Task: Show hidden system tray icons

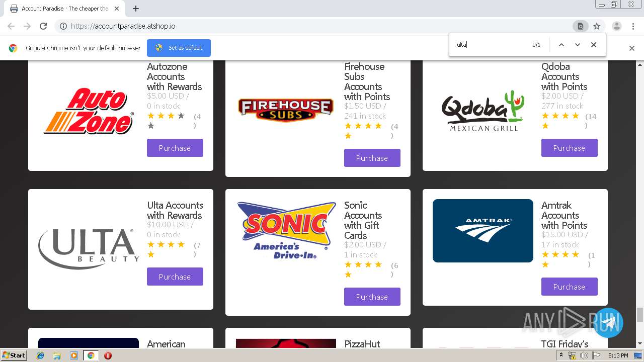Action: pyautogui.click(x=561, y=355)
